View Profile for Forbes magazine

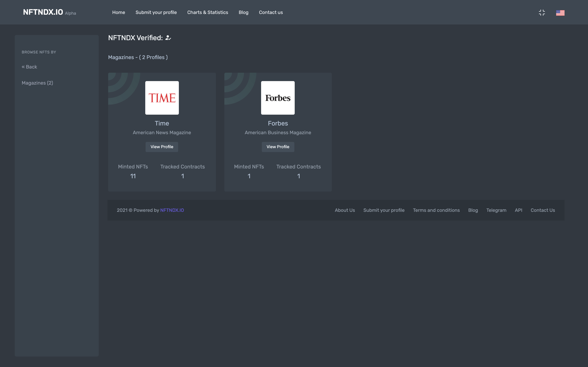coord(278,147)
